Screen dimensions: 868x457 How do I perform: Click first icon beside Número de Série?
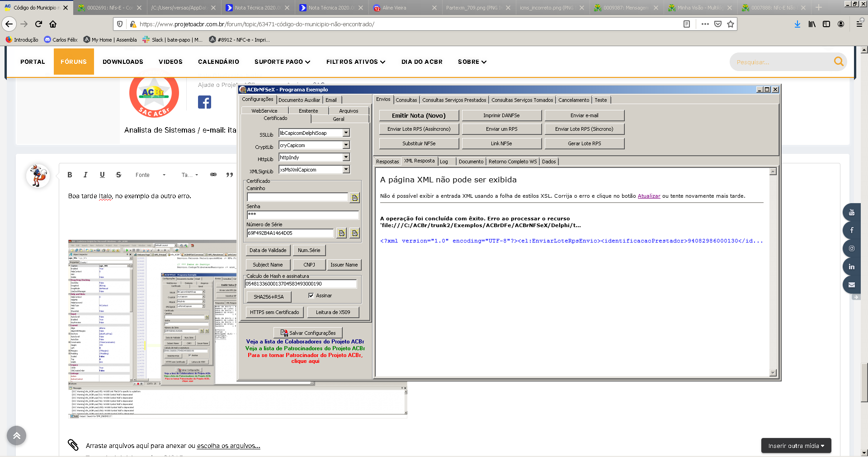click(342, 233)
